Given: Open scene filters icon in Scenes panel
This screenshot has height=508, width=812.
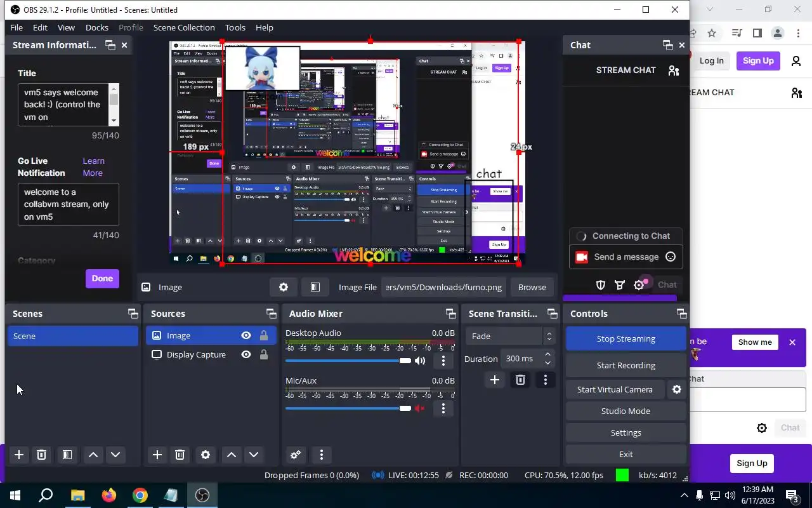Looking at the screenshot, I should [x=67, y=455].
